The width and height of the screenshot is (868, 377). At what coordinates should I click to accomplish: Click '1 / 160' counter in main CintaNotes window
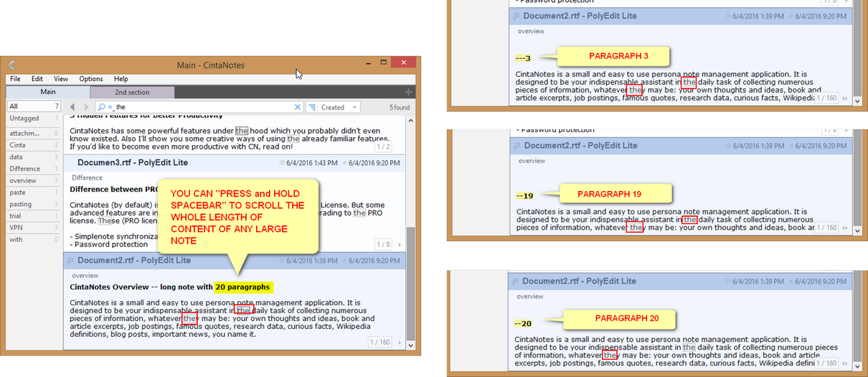coord(380,343)
